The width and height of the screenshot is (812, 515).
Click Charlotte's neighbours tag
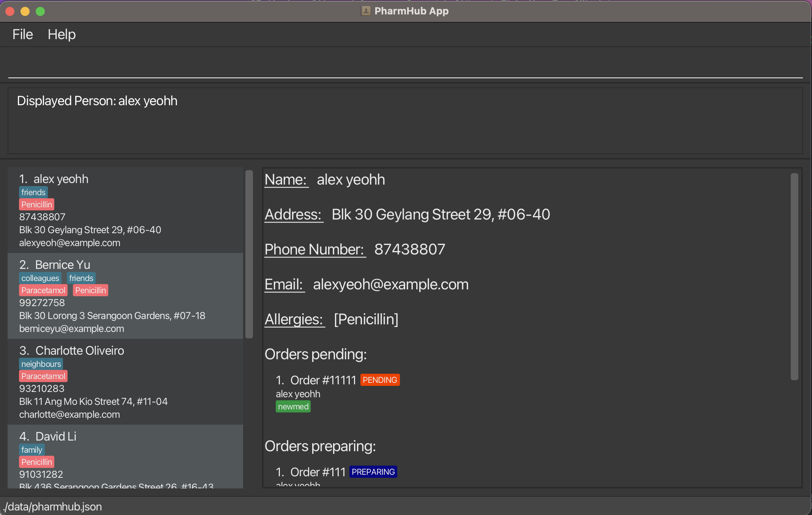click(x=41, y=364)
